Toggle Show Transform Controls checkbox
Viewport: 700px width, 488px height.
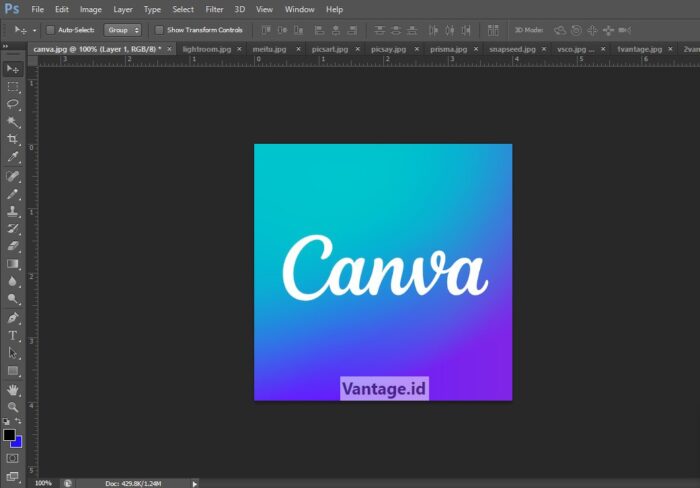(159, 30)
